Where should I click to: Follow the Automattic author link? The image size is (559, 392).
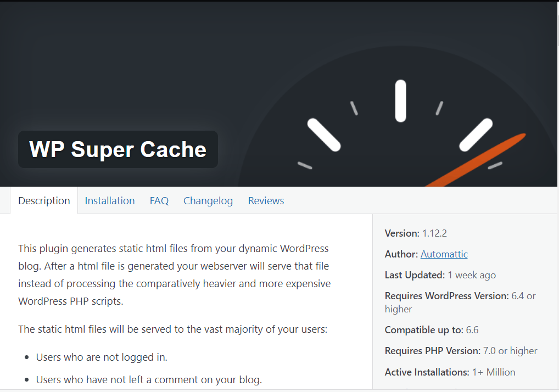[444, 254]
